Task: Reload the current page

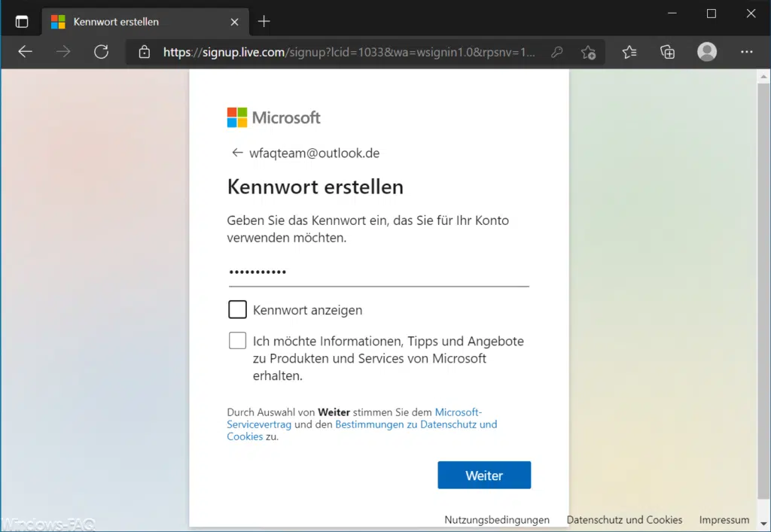Action: tap(102, 52)
